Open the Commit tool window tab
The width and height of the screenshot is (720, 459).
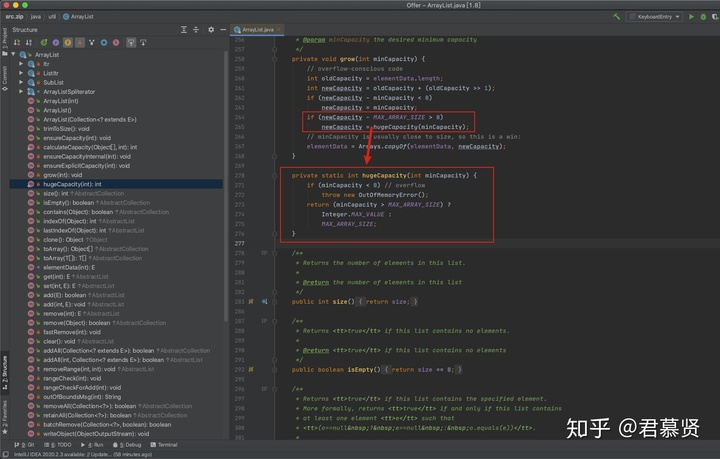click(x=5, y=78)
